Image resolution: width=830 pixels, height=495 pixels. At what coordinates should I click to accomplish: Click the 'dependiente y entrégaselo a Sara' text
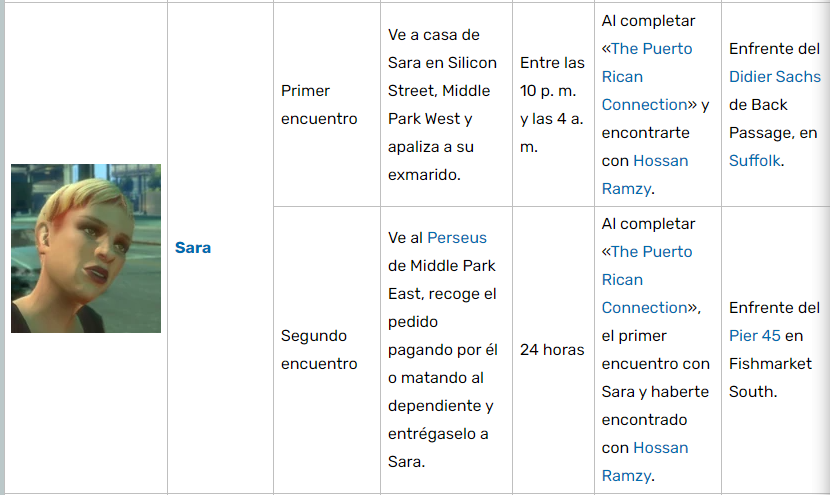tap(441, 420)
